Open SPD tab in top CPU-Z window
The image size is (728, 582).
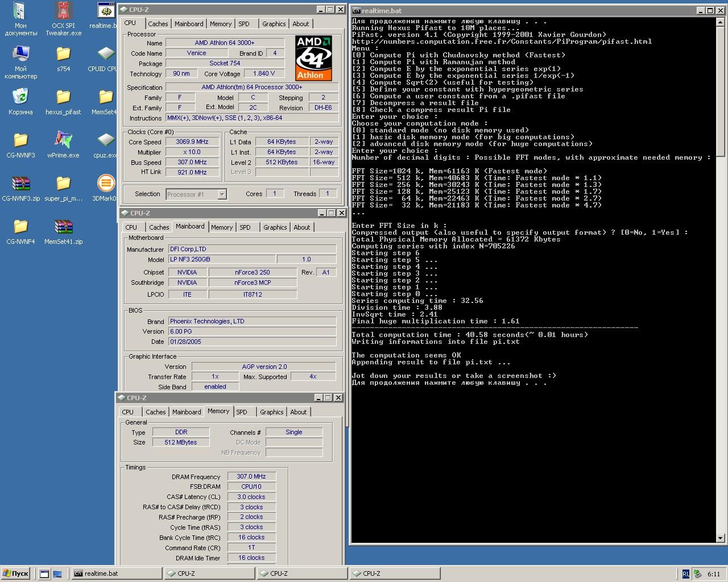click(x=244, y=24)
